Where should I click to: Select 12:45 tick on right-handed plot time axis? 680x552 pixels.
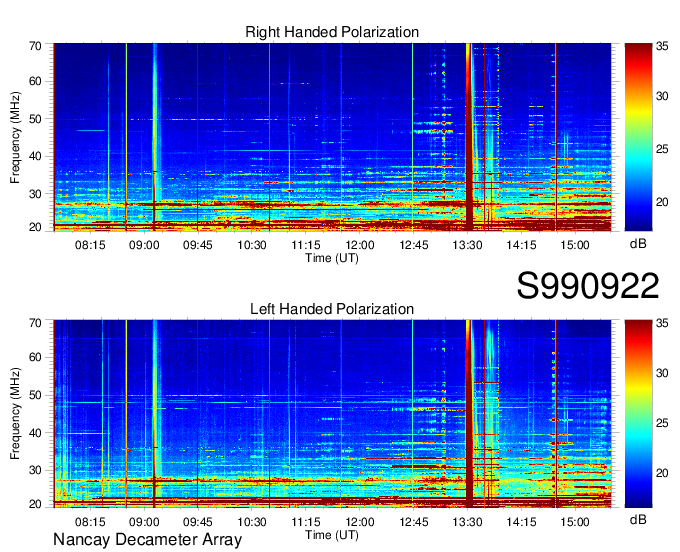tap(414, 245)
